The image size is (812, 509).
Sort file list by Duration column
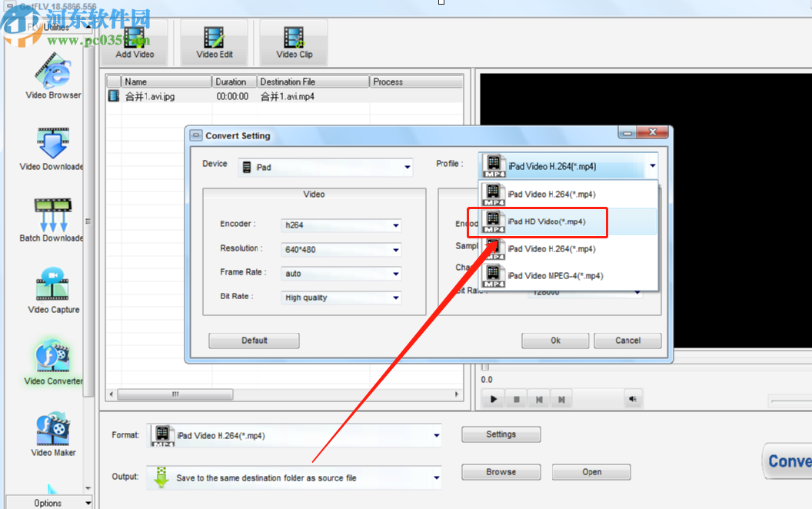235,82
